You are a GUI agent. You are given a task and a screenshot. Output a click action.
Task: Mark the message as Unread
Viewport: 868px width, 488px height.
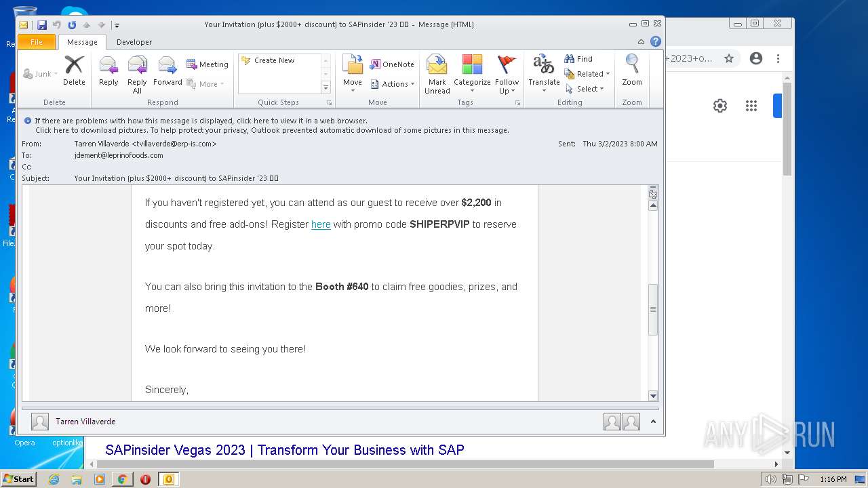click(437, 75)
